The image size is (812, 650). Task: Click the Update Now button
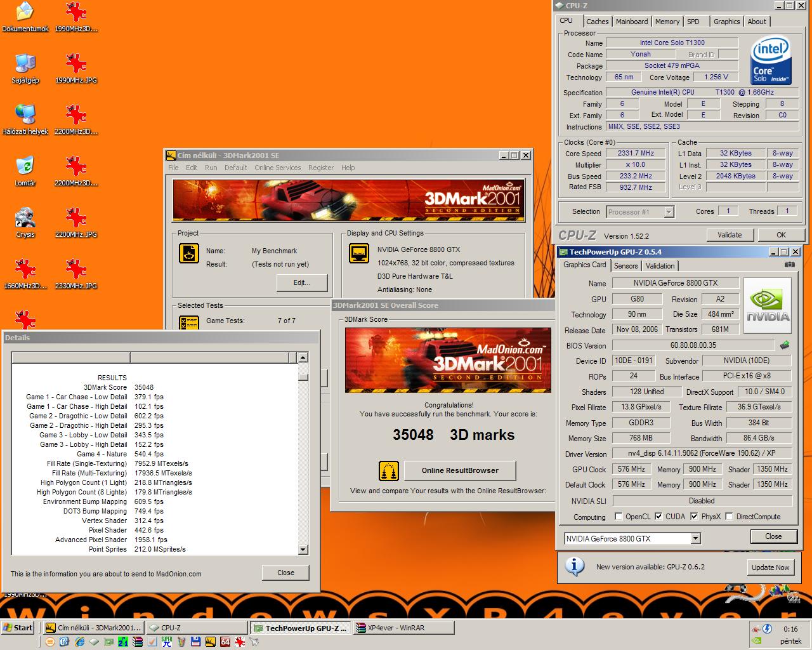770,567
